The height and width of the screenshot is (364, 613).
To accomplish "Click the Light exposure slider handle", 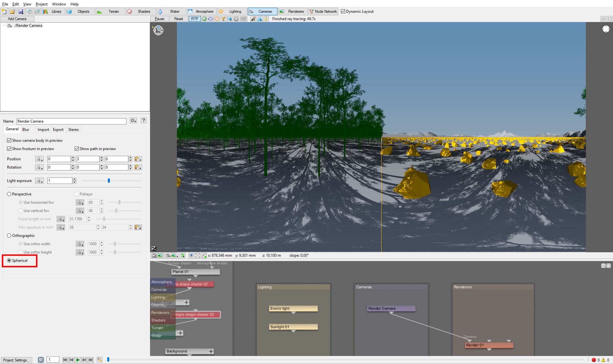I will click(x=109, y=181).
